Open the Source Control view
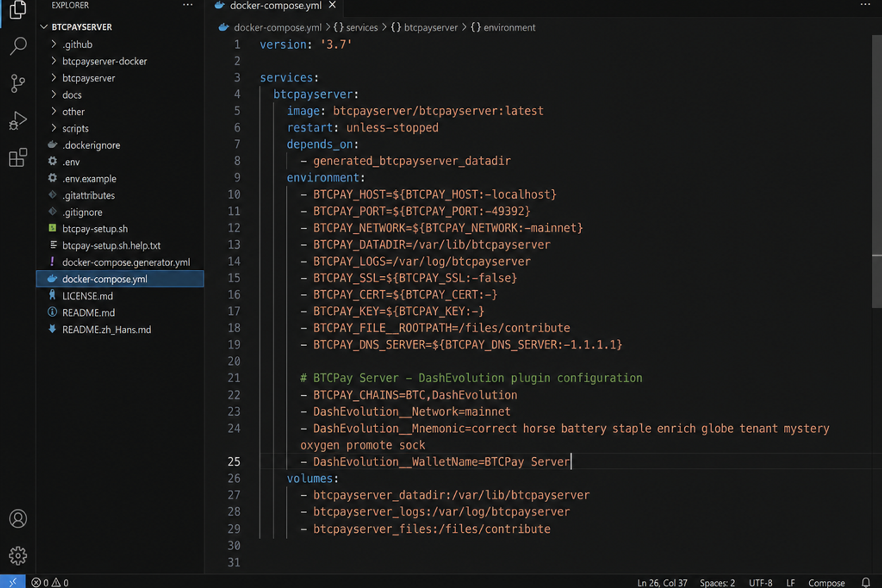 [18, 83]
